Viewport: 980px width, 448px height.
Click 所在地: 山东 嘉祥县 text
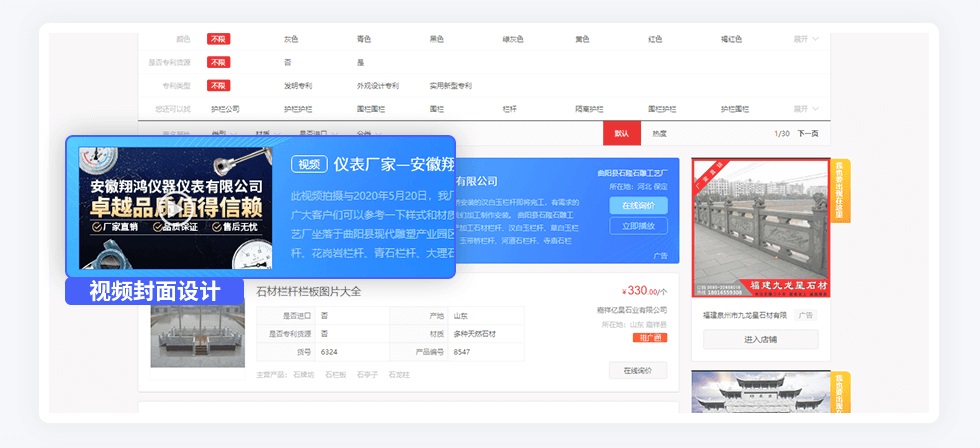(634, 324)
